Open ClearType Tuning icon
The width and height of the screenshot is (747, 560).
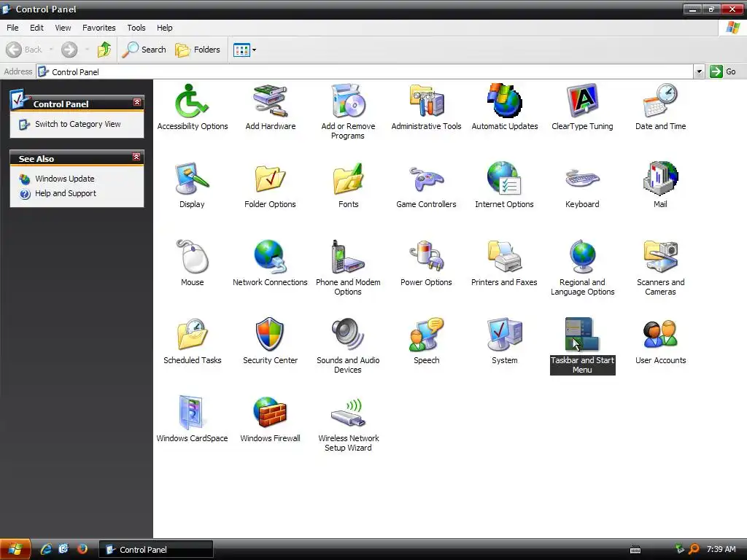tap(582, 101)
